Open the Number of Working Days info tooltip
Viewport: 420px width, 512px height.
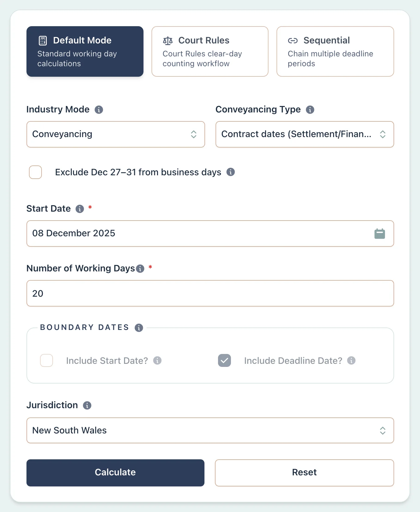(140, 269)
